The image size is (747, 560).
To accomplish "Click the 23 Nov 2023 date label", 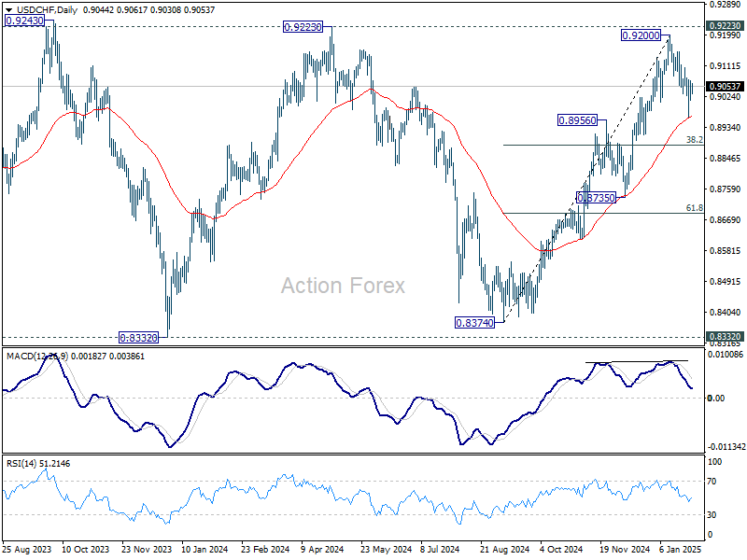I will pyautogui.click(x=147, y=549).
